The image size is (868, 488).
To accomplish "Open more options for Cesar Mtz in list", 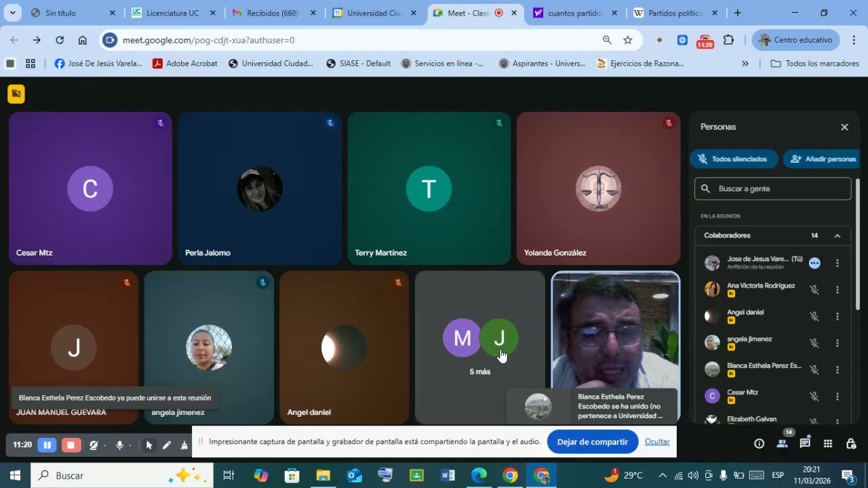I will tap(837, 396).
